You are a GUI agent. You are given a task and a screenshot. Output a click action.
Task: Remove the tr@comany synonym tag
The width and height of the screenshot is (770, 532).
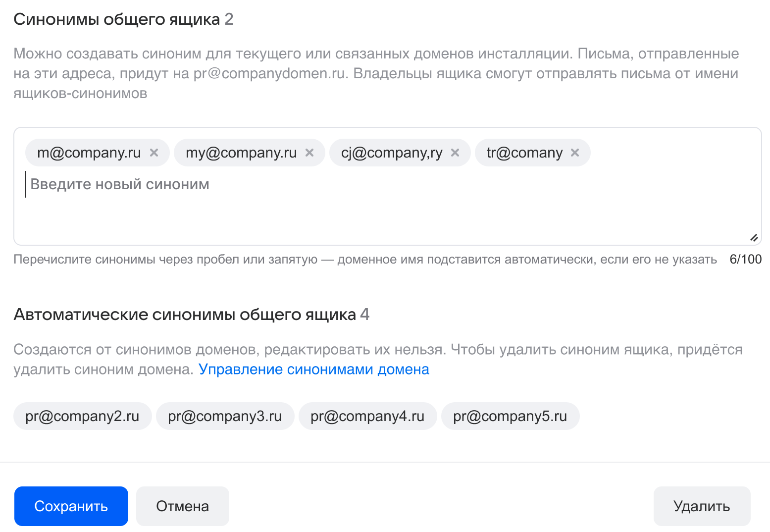[575, 153]
